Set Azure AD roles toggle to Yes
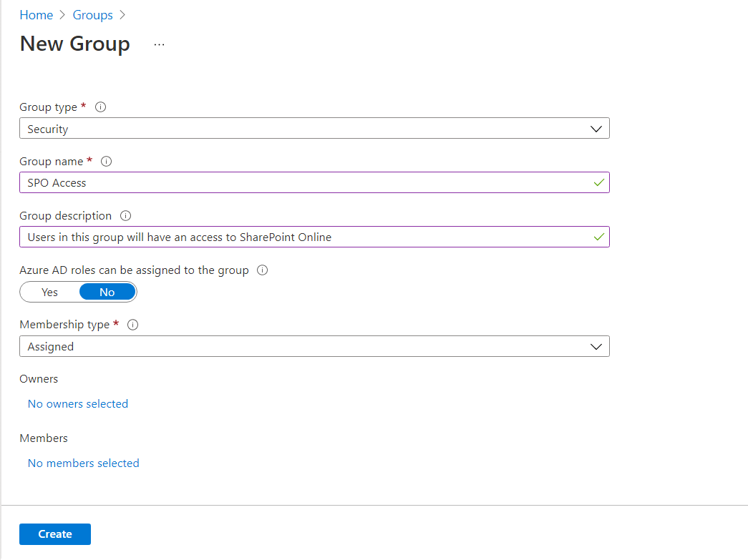 point(50,292)
